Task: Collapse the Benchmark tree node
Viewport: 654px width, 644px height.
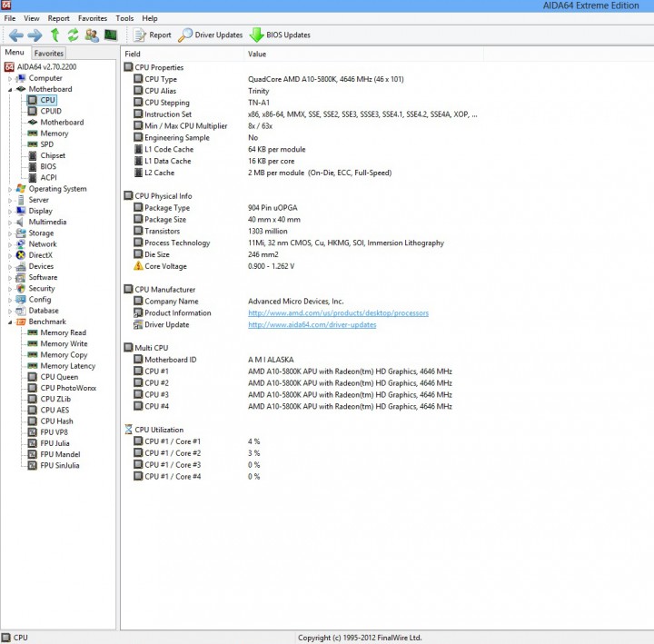Action: (x=10, y=322)
